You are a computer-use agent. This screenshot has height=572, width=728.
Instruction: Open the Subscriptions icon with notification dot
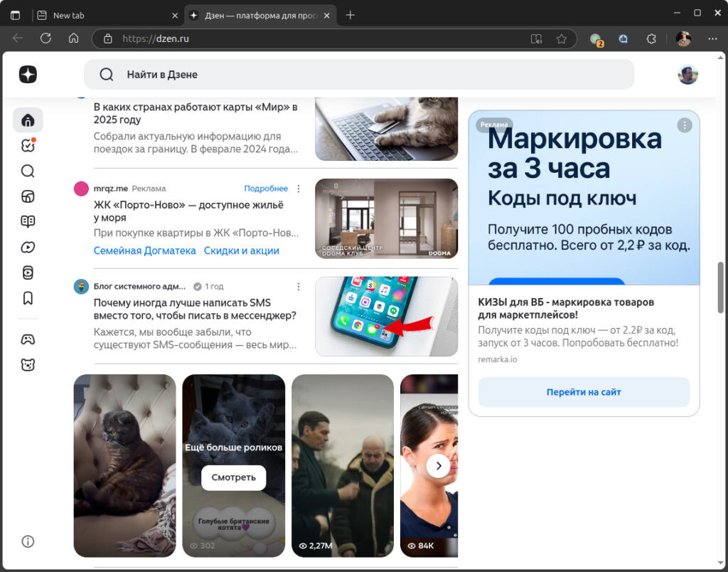click(x=28, y=145)
